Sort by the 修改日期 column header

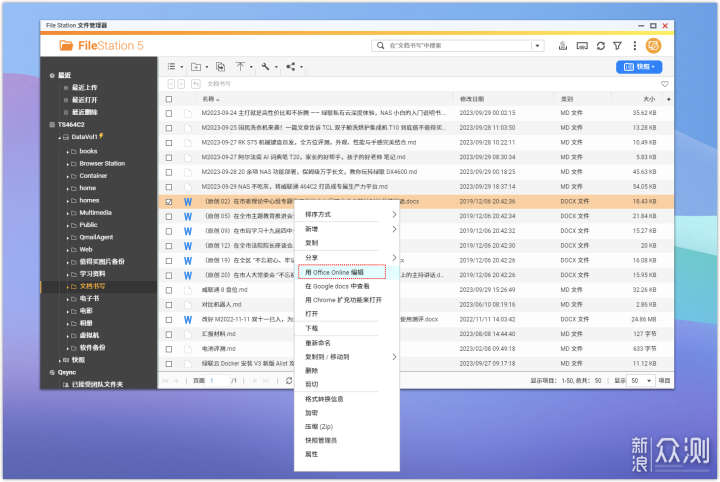(x=472, y=99)
